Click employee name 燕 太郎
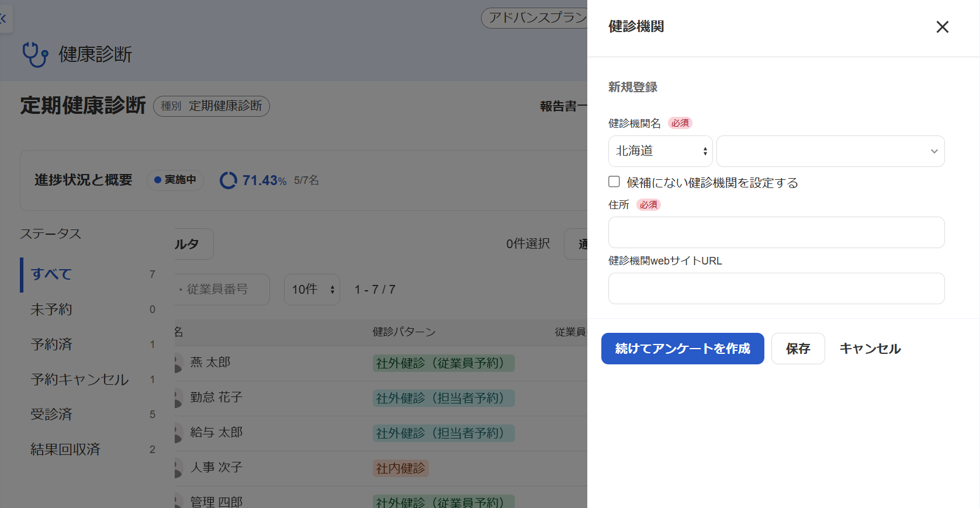This screenshot has width=980, height=508. click(x=210, y=363)
